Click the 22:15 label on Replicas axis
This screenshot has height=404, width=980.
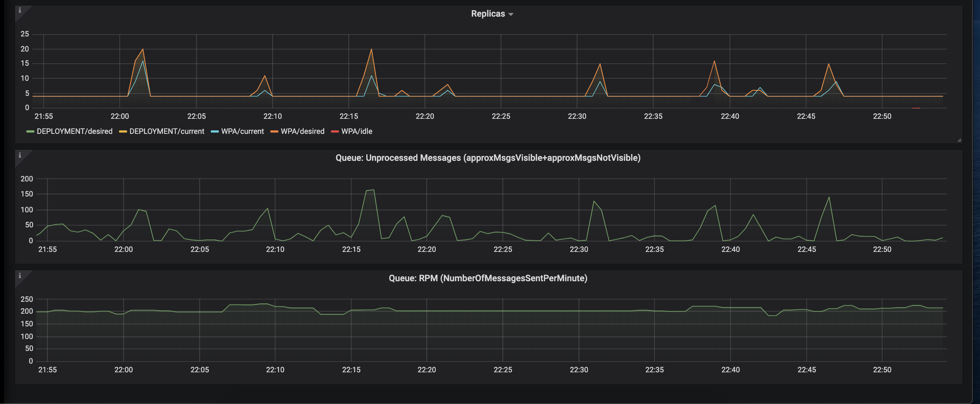click(x=349, y=116)
